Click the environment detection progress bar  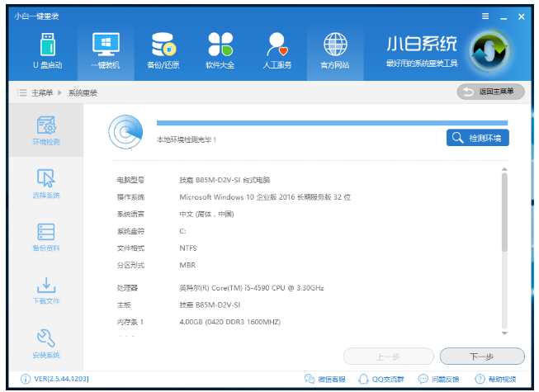click(x=333, y=123)
